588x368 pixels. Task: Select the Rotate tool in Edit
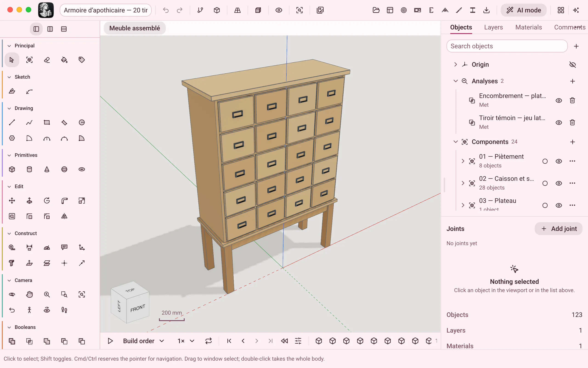click(47, 201)
